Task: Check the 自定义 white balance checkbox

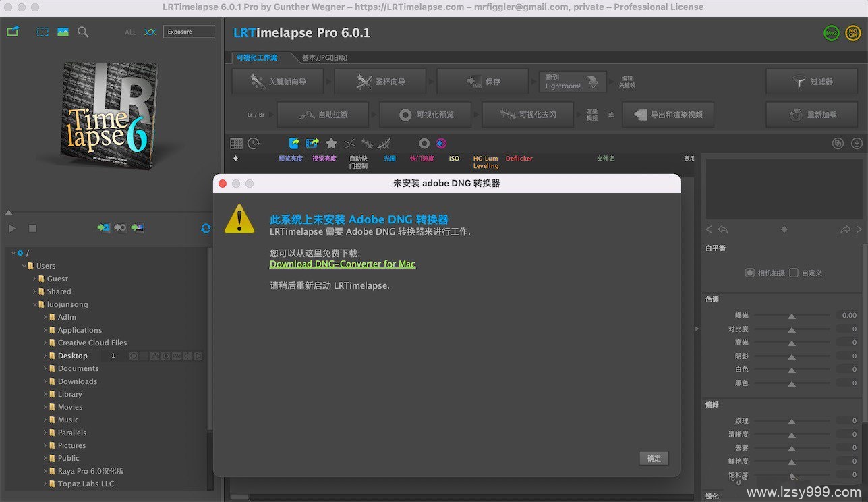Action: coord(794,273)
